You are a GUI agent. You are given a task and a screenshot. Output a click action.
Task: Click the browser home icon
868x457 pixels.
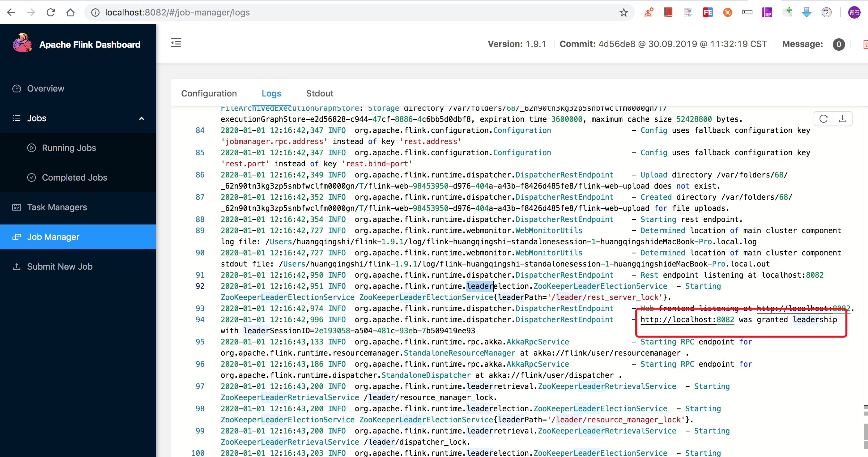(70, 12)
